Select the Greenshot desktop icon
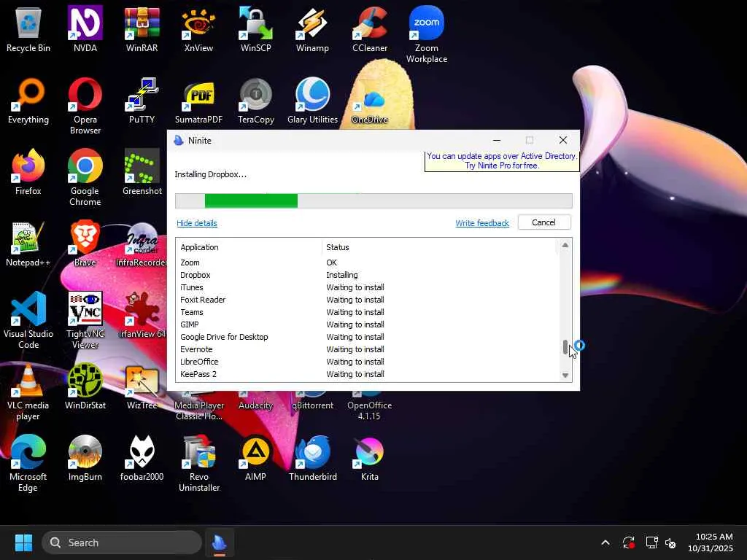The width and height of the screenshot is (747, 560). tap(142, 172)
